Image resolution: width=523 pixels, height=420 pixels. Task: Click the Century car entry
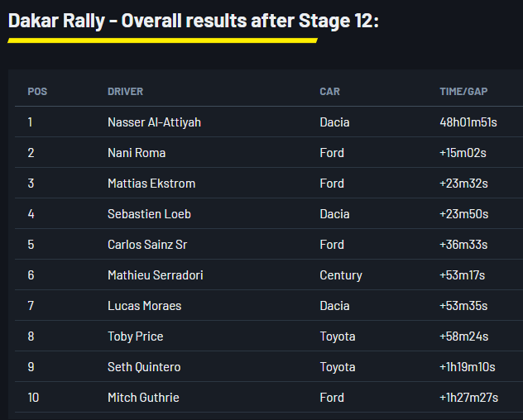[341, 275]
